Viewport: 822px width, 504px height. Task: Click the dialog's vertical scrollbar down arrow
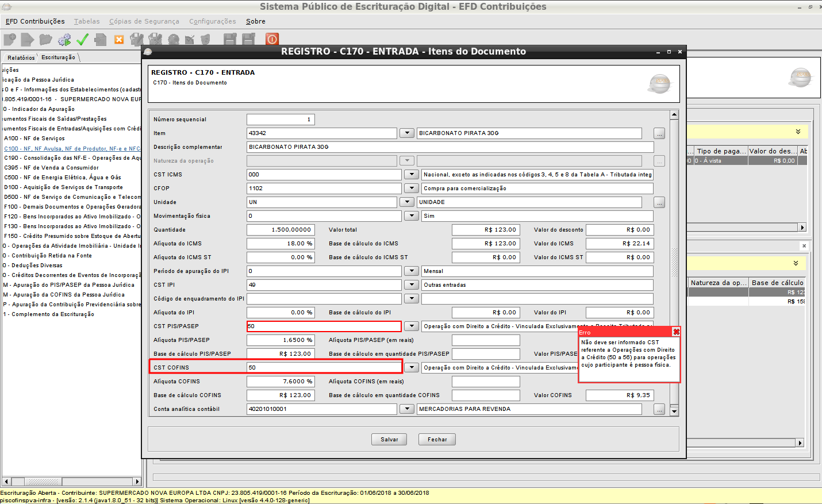674,411
